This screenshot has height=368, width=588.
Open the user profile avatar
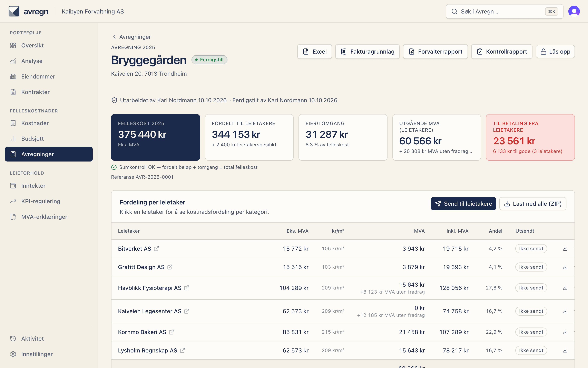pos(574,11)
